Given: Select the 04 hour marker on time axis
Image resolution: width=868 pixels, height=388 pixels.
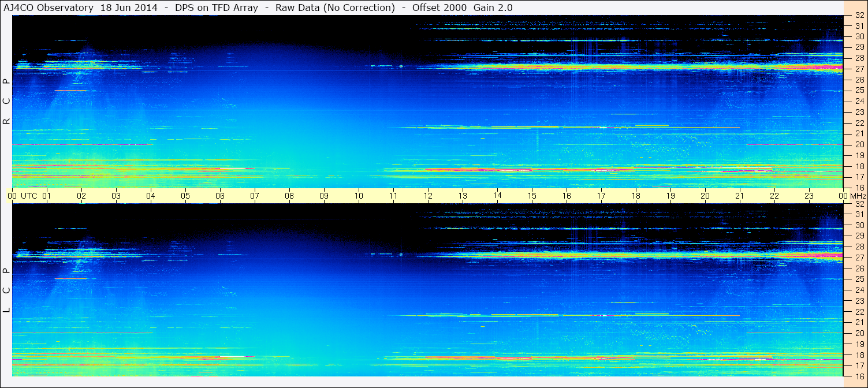Looking at the screenshot, I should point(151,196).
